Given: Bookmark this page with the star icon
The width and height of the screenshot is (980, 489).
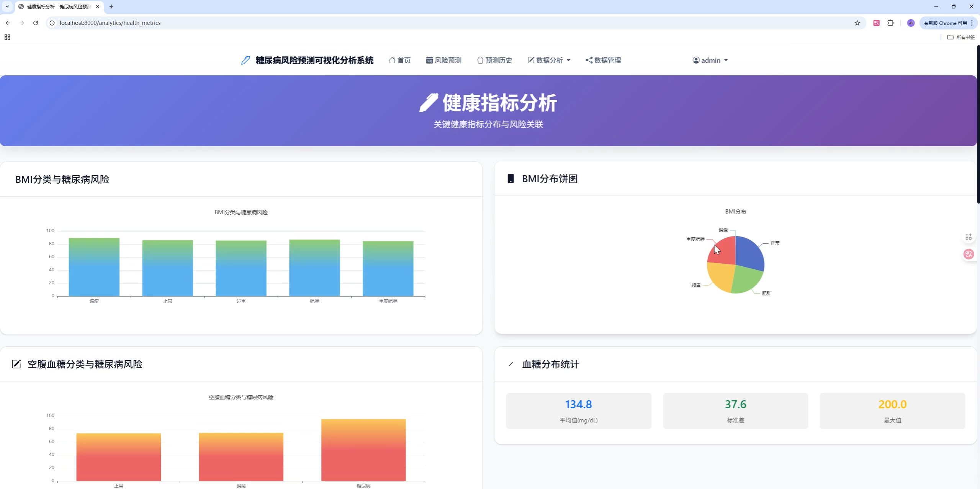Looking at the screenshot, I should [x=857, y=23].
